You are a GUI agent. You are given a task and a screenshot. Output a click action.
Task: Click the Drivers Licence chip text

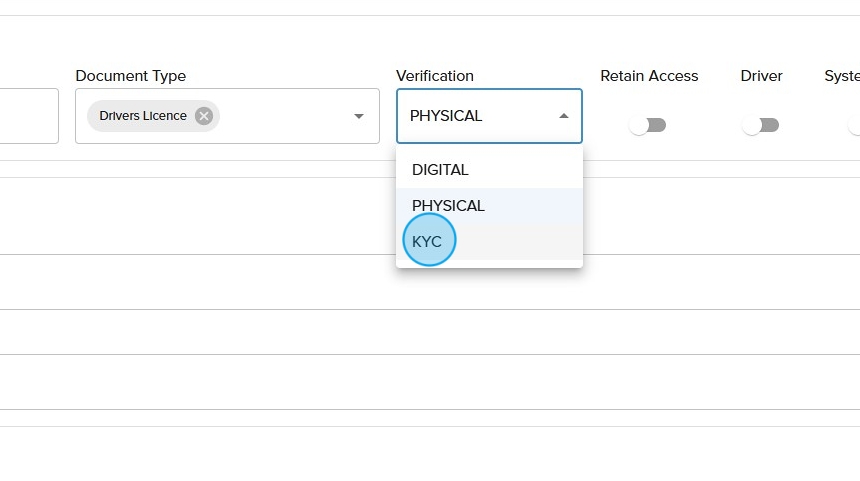tap(142, 116)
